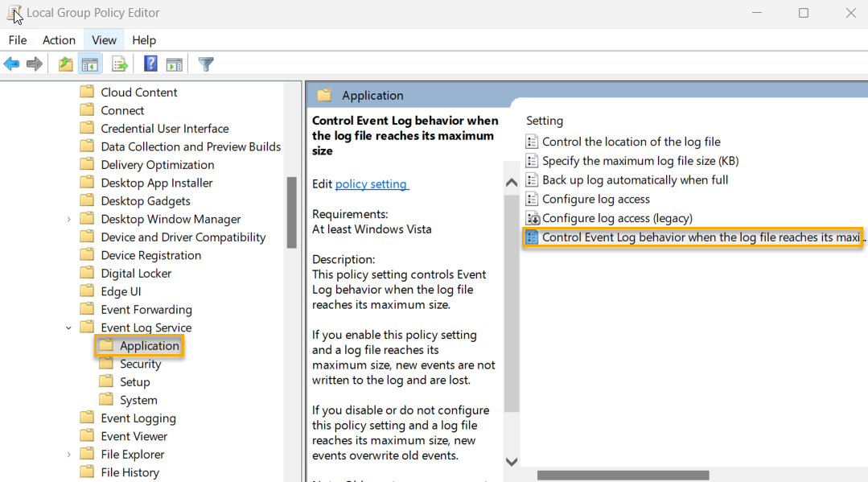This screenshot has height=482, width=868.
Task: Click the horizontal scrollbar in settings list
Action: [623, 475]
